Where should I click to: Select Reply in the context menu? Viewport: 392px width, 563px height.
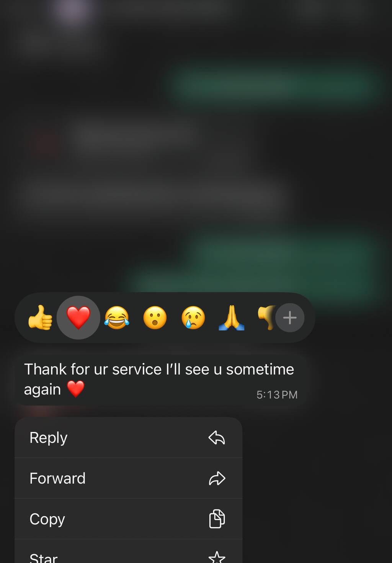(x=129, y=437)
